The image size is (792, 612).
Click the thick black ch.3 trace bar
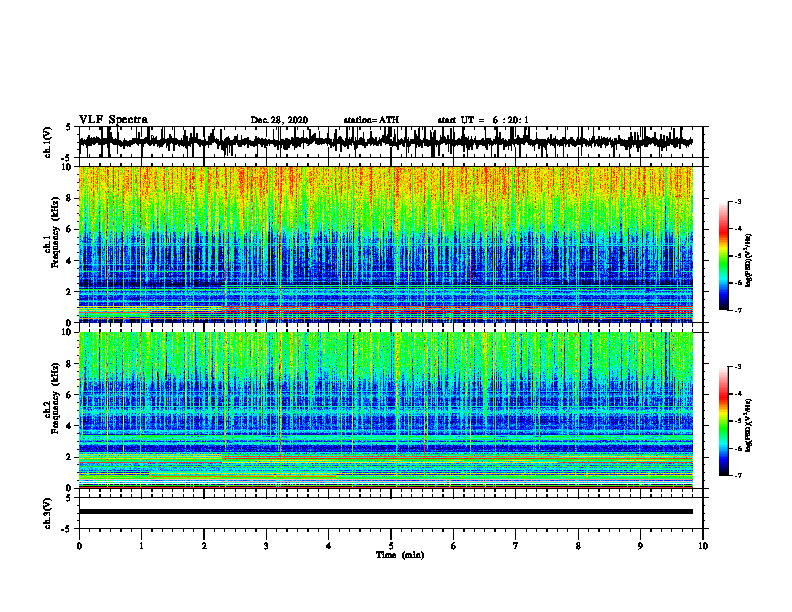[385, 512]
